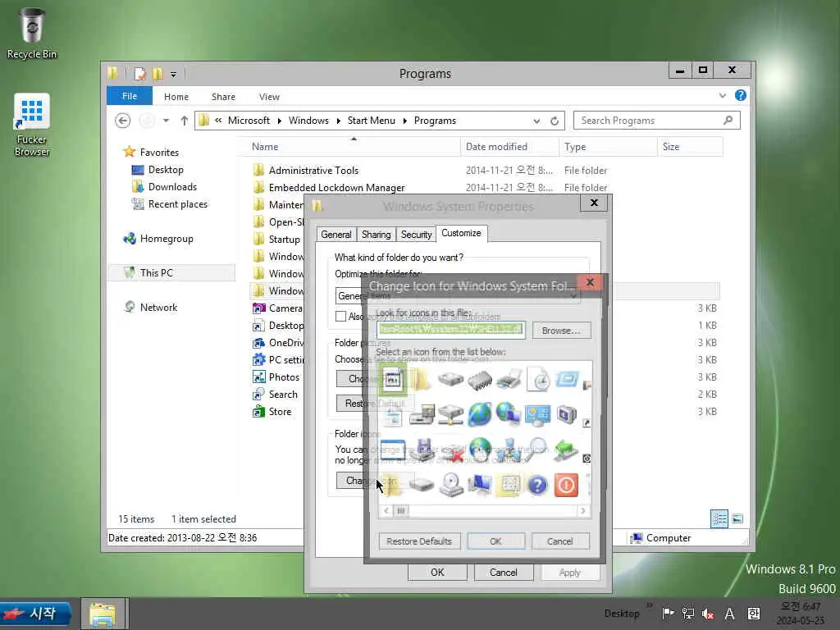The image size is (840, 630).
Task: Click the muted volume tray icon
Action: tap(708, 614)
